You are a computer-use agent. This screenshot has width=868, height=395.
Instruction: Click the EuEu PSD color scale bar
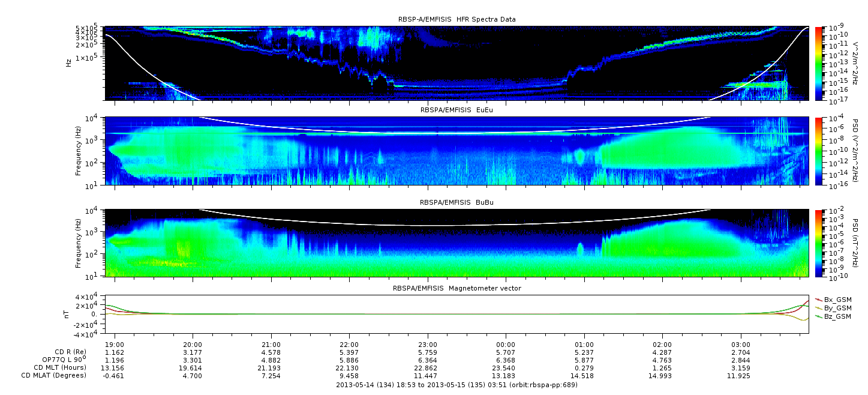818,151
